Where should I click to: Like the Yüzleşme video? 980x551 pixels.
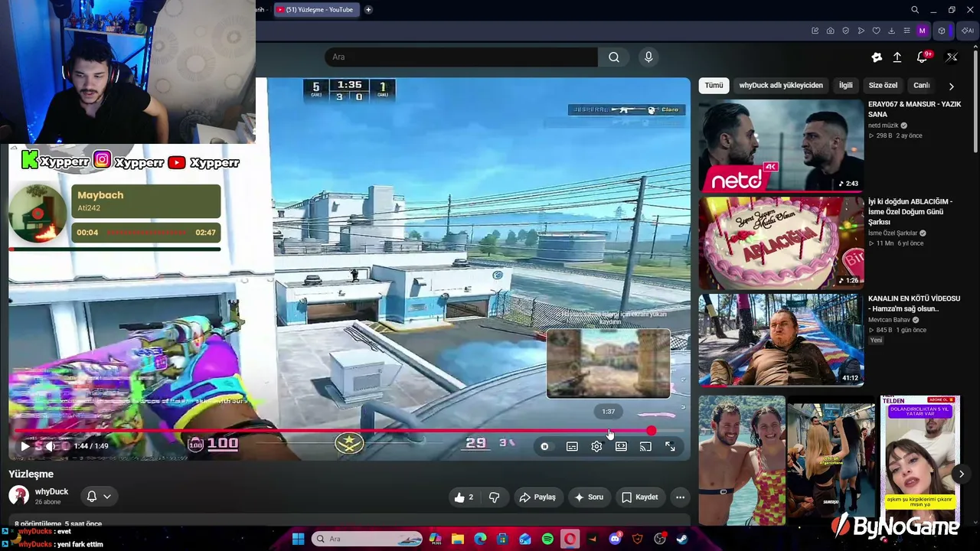pyautogui.click(x=464, y=497)
